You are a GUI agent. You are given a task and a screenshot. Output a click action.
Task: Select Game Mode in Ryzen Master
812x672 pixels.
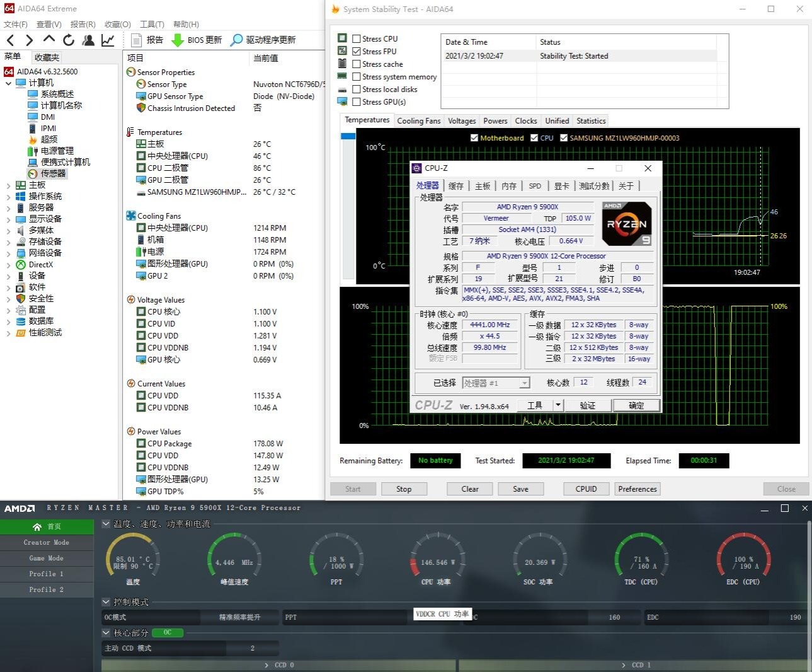click(47, 558)
